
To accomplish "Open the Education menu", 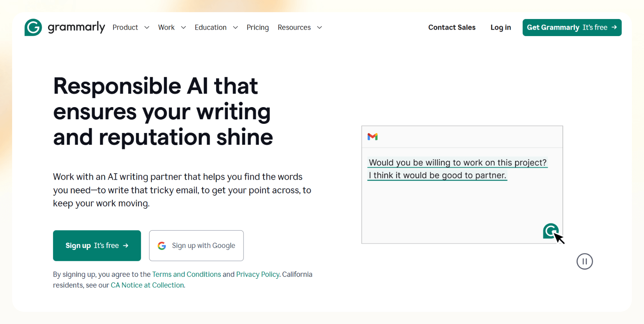I will tap(210, 27).
